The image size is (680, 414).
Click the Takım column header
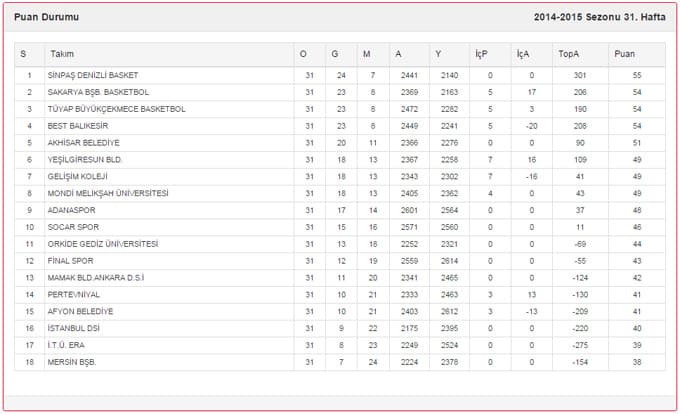62,54
